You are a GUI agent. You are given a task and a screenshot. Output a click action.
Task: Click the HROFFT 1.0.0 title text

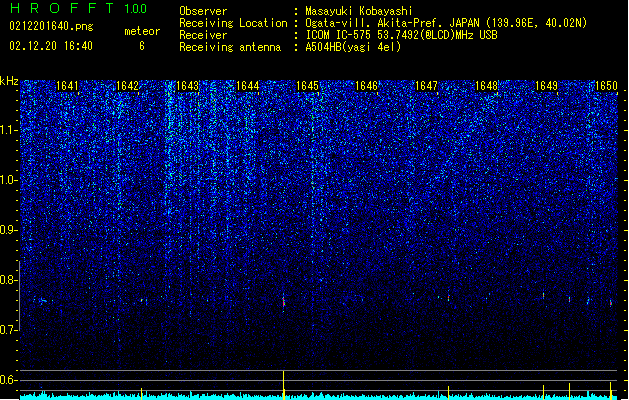(79, 8)
